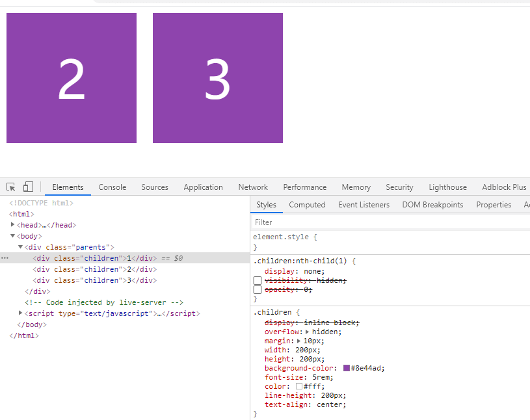Open the Network tab
The height and width of the screenshot is (420, 530).
(253, 187)
